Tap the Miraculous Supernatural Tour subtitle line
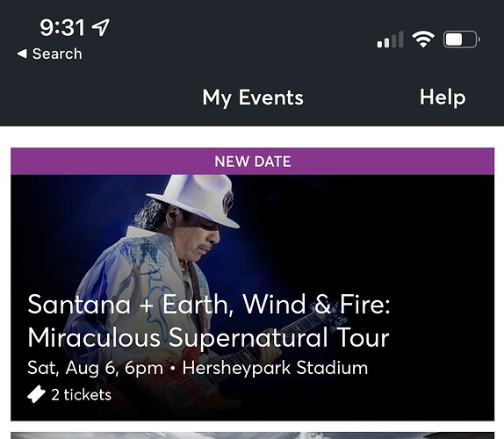Screen dimensions: 504x439 pyautogui.click(x=209, y=337)
